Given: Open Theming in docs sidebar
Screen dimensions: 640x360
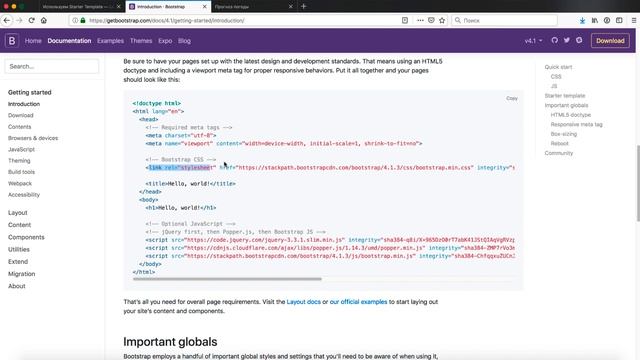Looking at the screenshot, I should (x=19, y=161).
